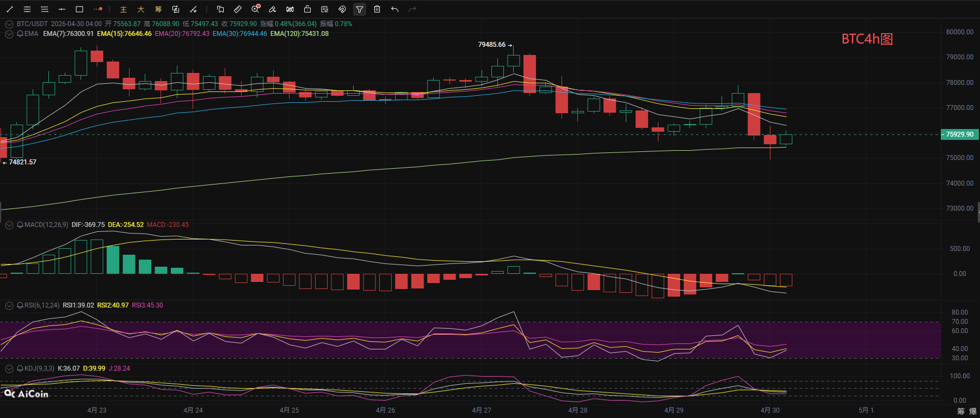Activate the eraser tool in the toolbar

(273, 9)
